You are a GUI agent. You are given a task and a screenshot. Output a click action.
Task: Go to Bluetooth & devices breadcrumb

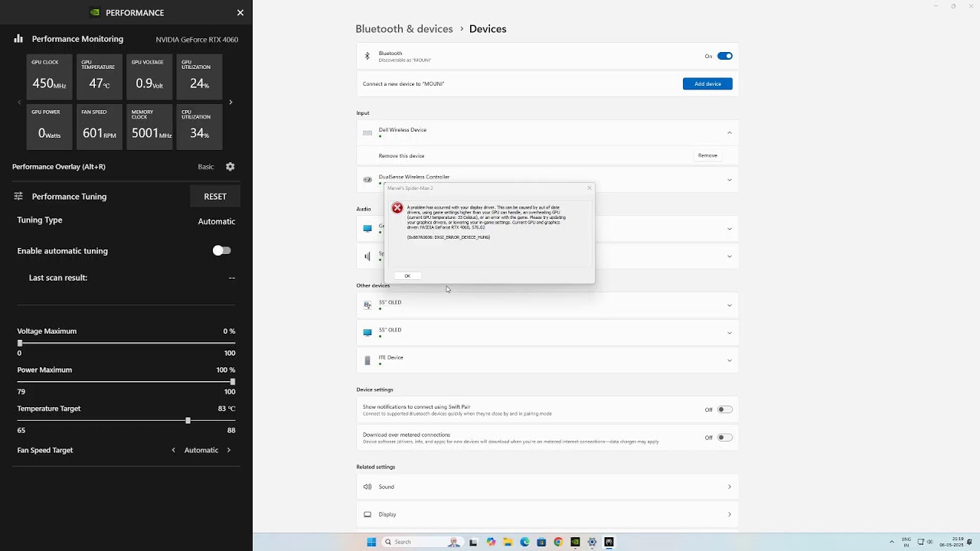(x=404, y=29)
